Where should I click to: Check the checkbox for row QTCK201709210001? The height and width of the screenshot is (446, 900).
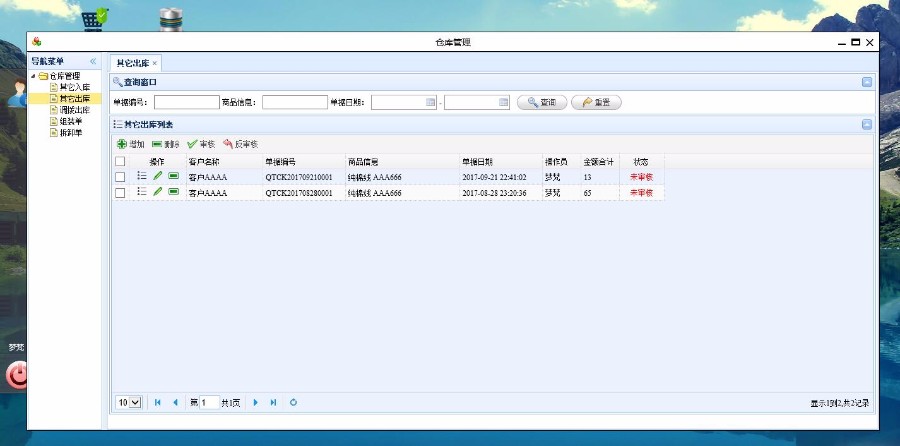pos(120,177)
